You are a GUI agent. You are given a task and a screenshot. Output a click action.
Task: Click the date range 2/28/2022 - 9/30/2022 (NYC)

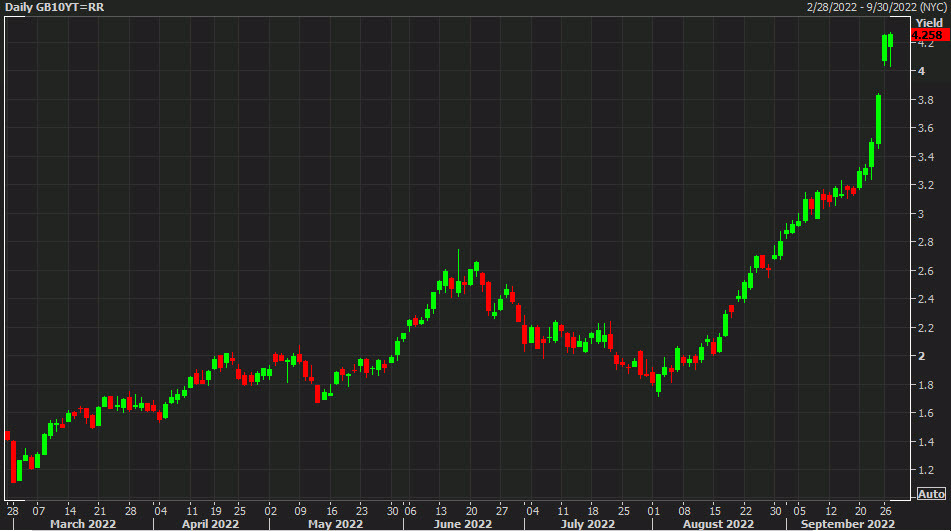[875, 7]
